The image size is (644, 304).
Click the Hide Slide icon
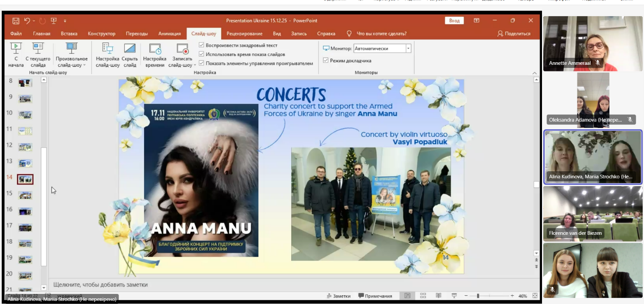(130, 48)
